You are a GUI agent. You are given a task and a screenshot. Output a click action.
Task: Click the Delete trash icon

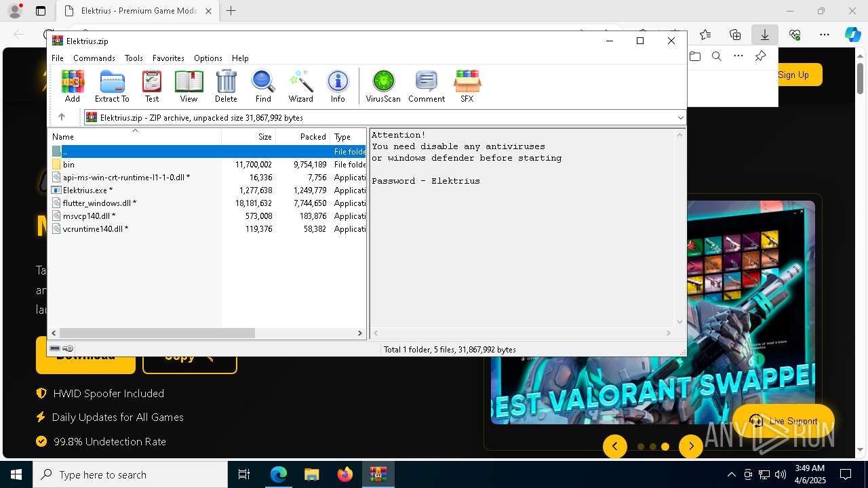[226, 86]
